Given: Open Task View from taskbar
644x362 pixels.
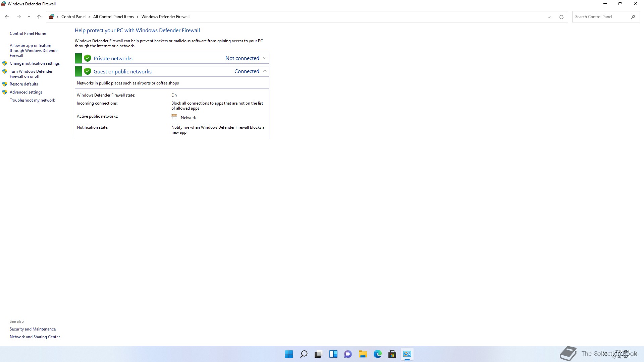Looking at the screenshot, I should pyautogui.click(x=318, y=354).
